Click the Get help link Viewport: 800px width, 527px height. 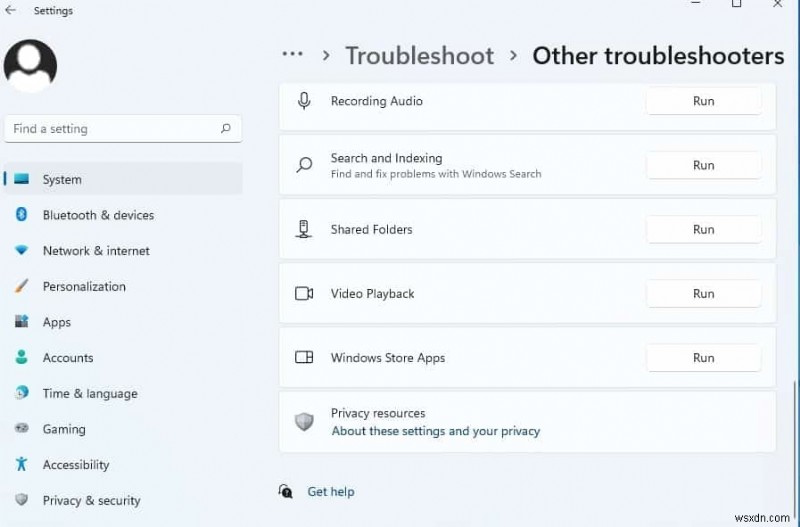(331, 492)
